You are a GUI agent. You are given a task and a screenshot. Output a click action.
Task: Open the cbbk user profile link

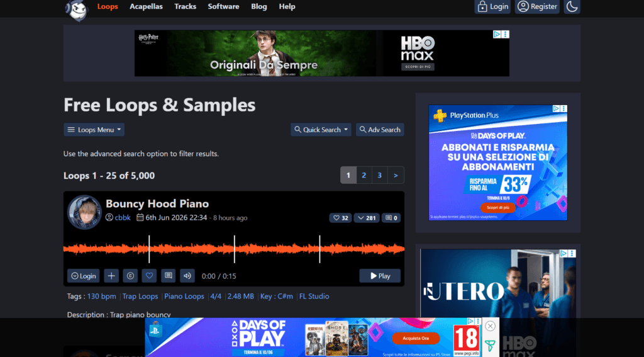(x=123, y=218)
